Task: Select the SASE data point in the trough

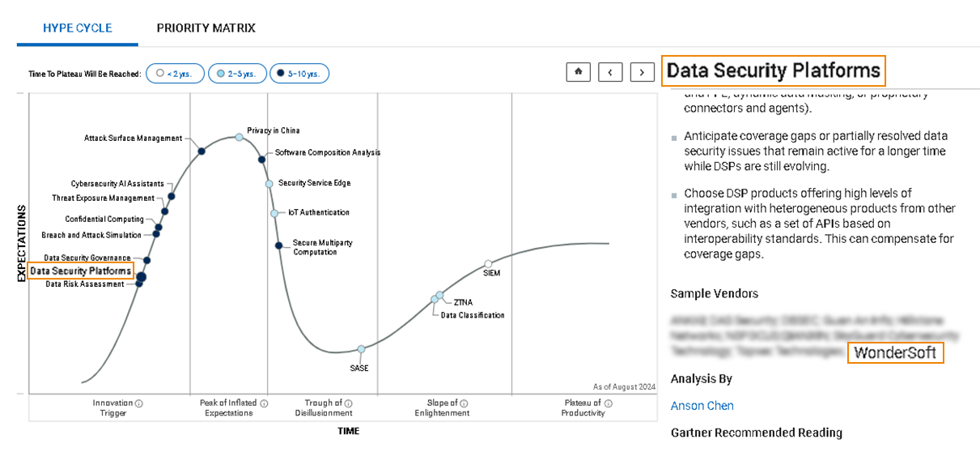Action: click(361, 349)
